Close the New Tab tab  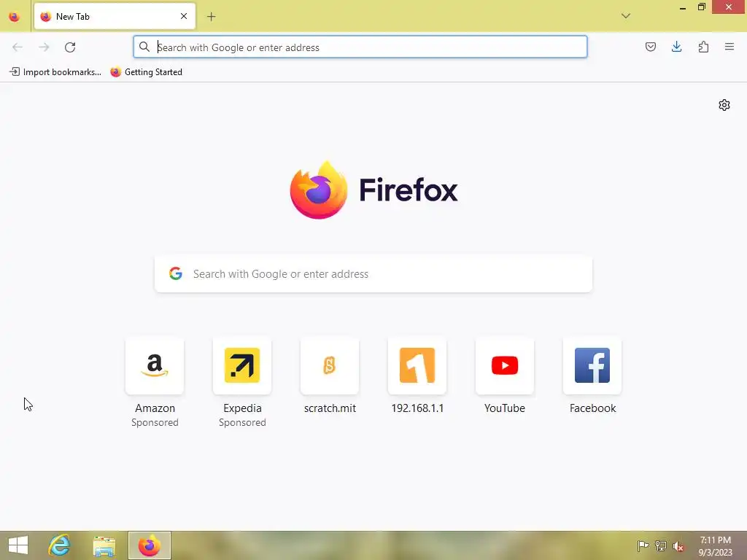pyautogui.click(x=184, y=16)
